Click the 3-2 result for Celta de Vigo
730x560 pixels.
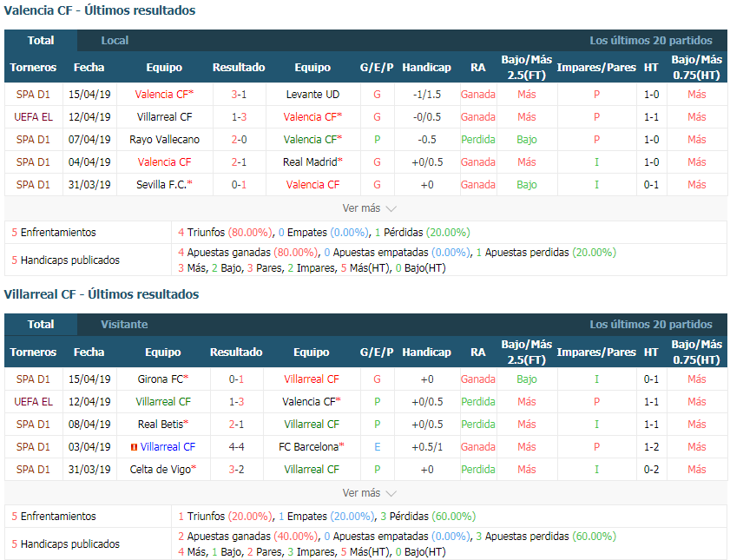click(236, 470)
